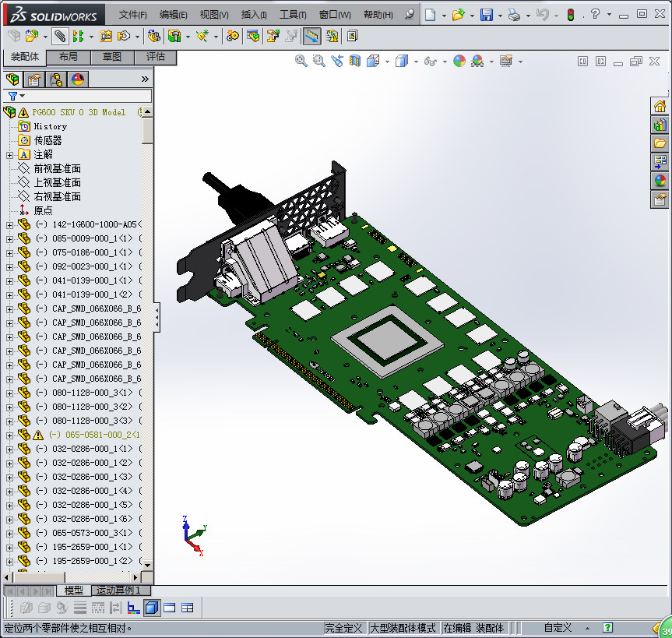Toggle the origin axes display icon
The height and width of the screenshot is (638, 672).
(133, 608)
